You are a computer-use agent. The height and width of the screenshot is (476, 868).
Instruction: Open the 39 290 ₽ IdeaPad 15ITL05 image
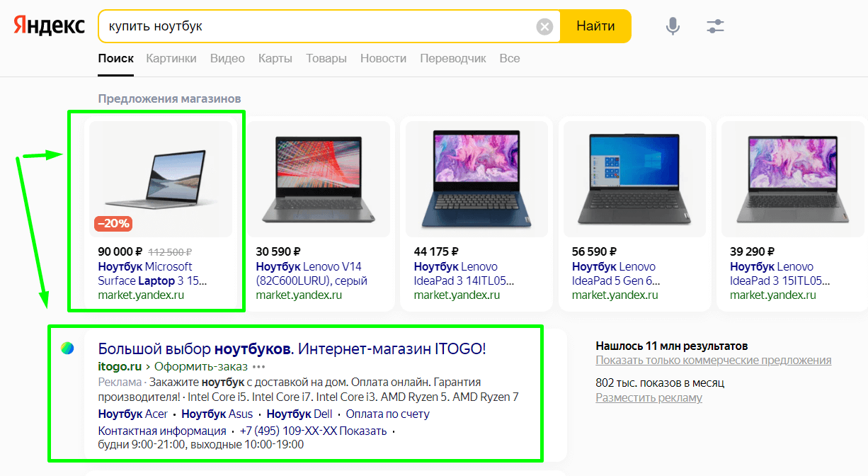[794, 179]
